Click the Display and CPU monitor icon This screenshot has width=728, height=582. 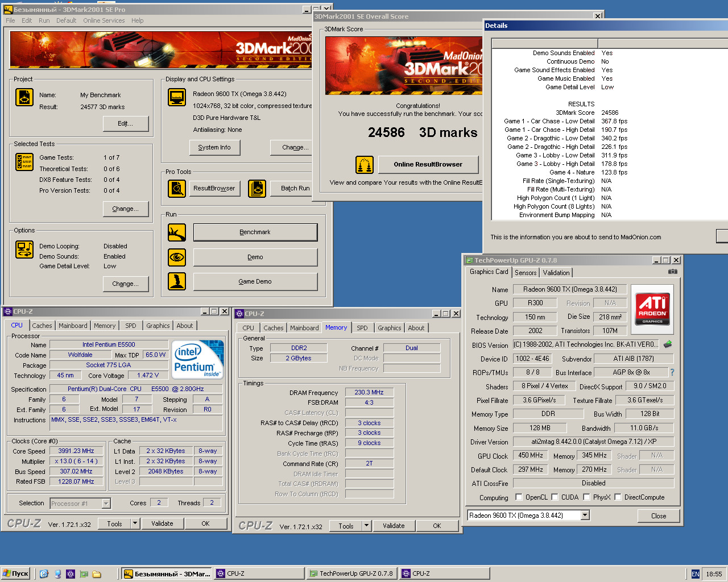point(176,97)
